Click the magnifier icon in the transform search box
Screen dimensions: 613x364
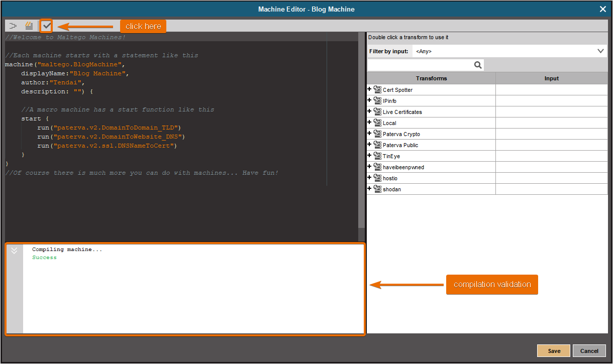(478, 65)
